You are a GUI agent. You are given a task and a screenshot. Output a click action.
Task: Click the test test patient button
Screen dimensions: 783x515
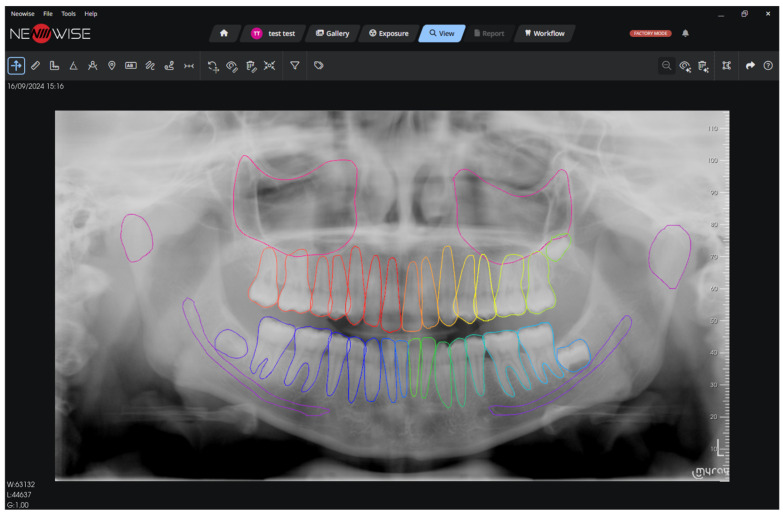pos(273,33)
